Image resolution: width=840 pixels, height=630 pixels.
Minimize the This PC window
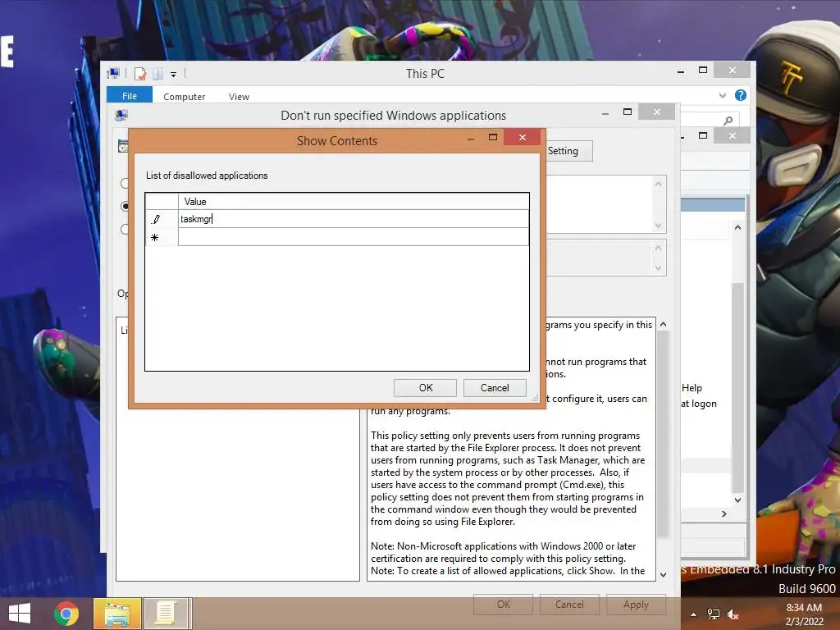coord(681,71)
